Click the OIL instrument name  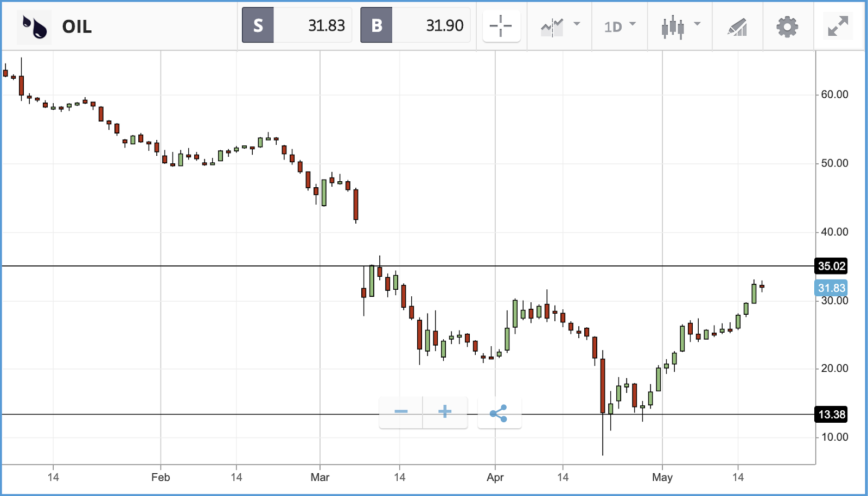tap(76, 27)
